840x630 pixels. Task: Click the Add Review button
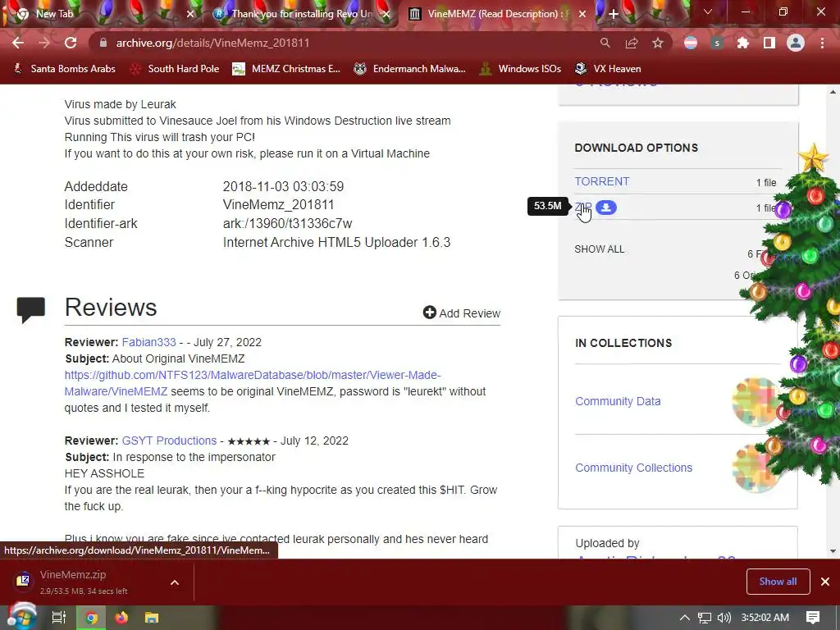coord(461,313)
